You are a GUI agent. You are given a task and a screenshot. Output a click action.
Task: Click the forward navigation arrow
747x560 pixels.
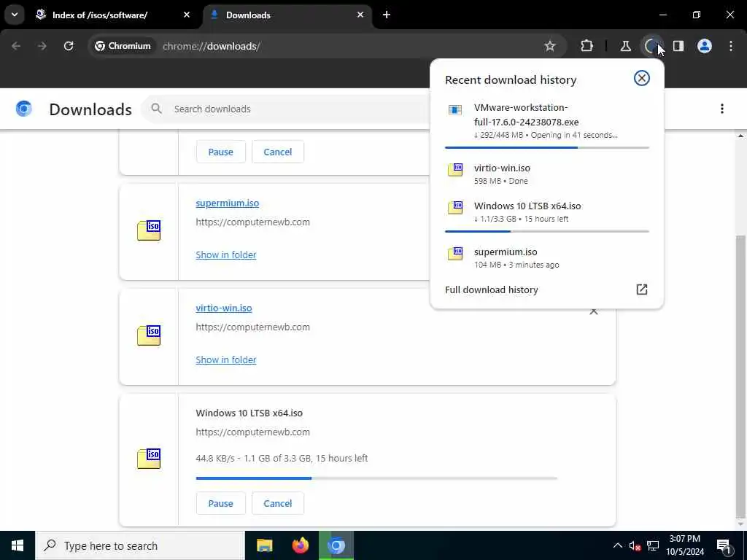42,46
